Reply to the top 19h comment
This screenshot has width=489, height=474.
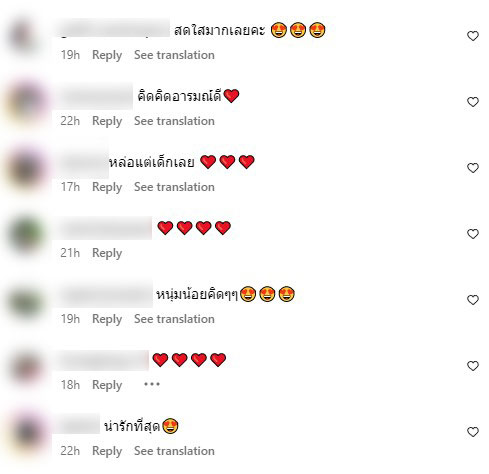107,55
